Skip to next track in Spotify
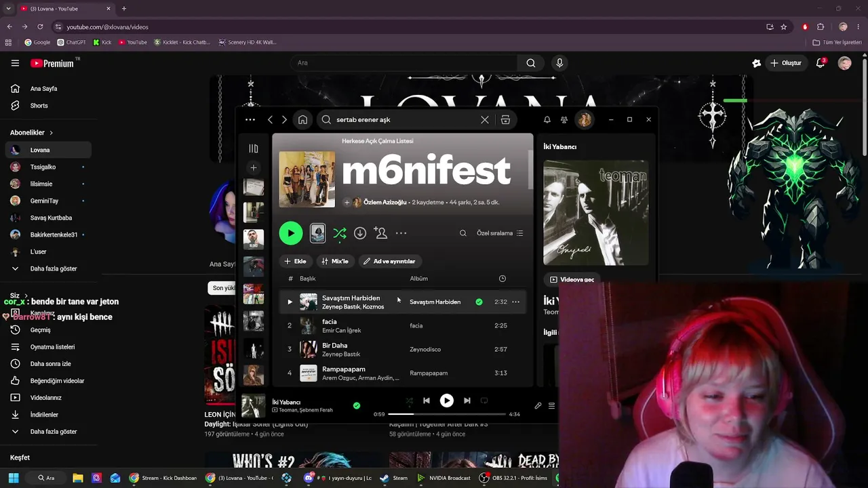Viewport: 868px width, 488px height. pos(467,401)
